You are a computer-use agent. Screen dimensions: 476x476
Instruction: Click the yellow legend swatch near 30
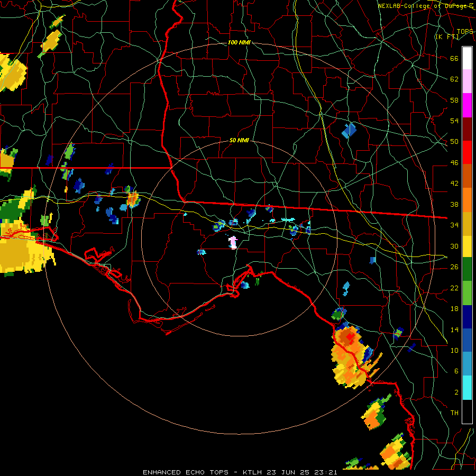(467, 246)
